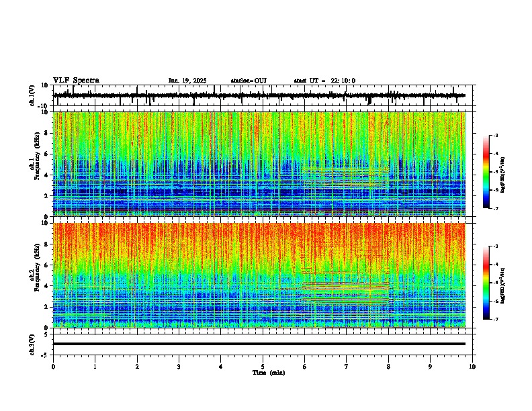Click inside the ch.1 spectrogram panel
Image resolution: width=532 pixels, height=411 pixels.
tap(259, 164)
